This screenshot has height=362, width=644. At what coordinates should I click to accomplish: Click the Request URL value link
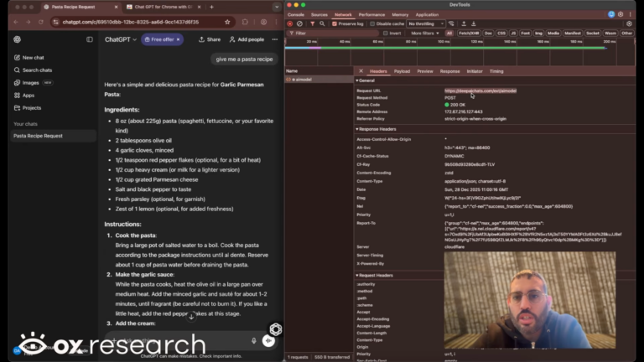pos(480,90)
